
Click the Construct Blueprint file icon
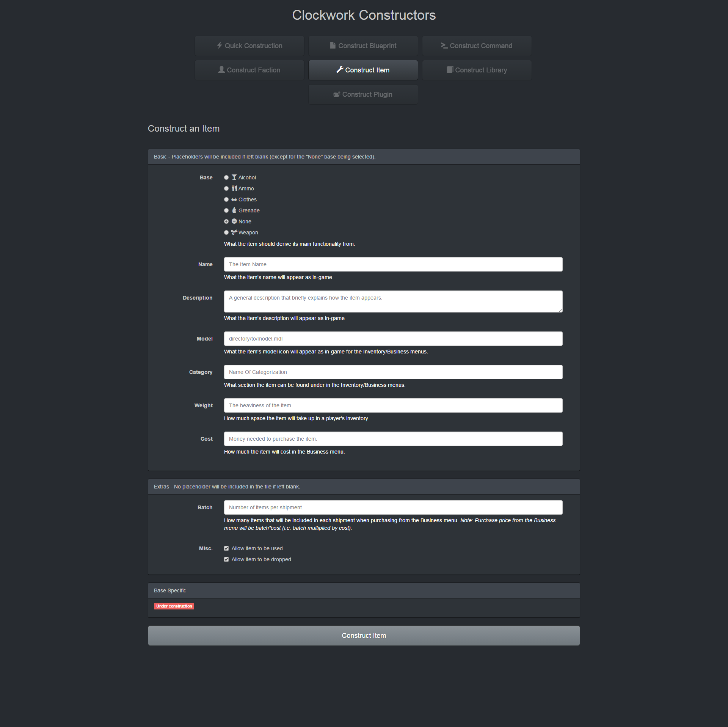pos(333,46)
